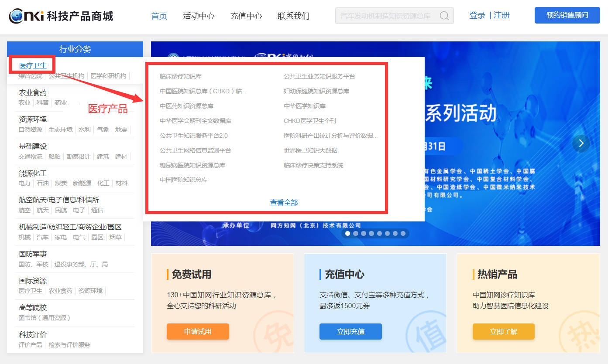Select the first carousel dot indicator
The width and height of the screenshot is (608, 364).
point(347,234)
